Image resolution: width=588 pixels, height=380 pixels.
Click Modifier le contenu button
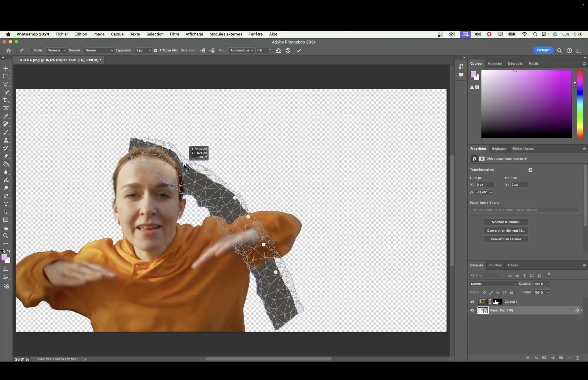[506, 222]
